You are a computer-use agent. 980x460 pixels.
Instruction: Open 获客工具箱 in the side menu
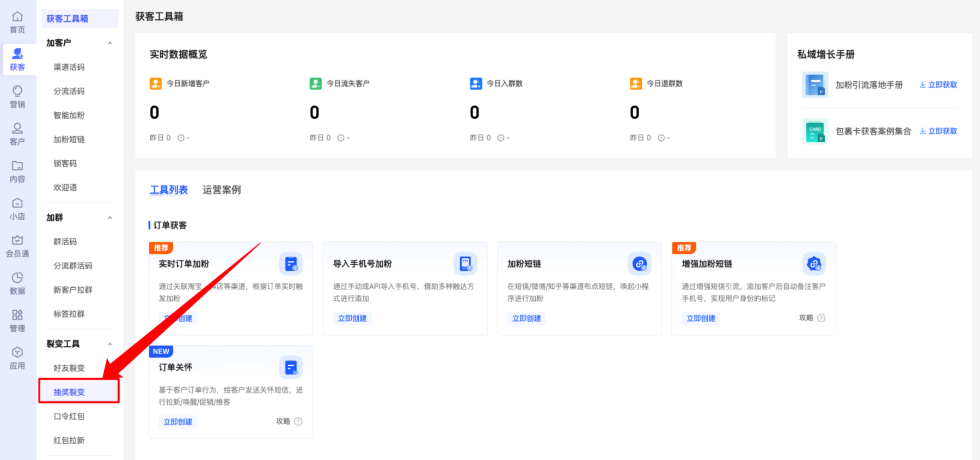pyautogui.click(x=80, y=19)
